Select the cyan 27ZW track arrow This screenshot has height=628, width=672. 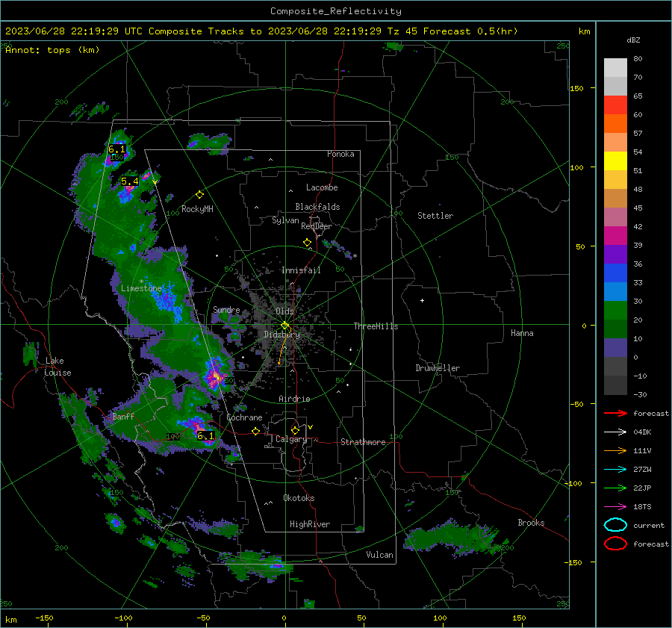tap(615, 469)
